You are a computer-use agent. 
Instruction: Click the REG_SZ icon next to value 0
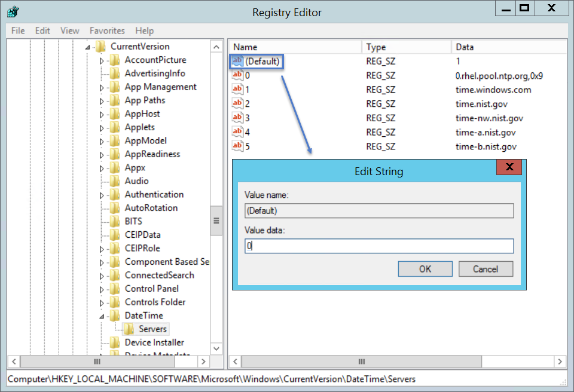237,75
